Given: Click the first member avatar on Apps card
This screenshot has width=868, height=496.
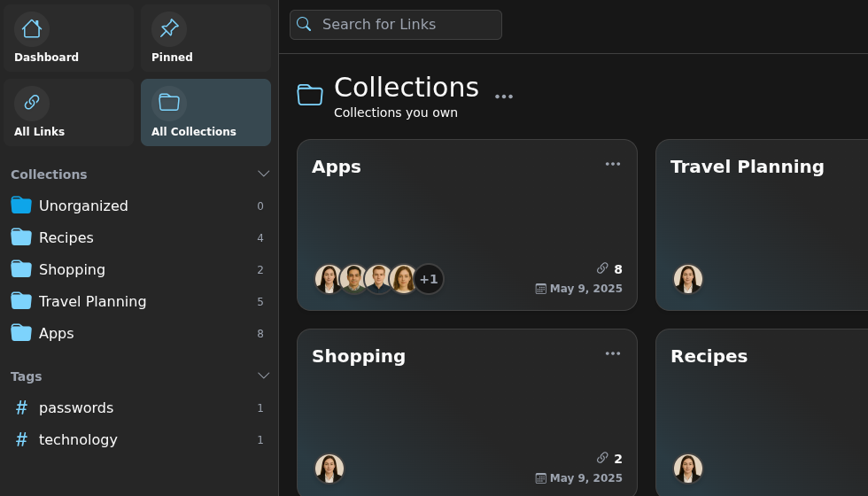Looking at the screenshot, I should pyautogui.click(x=329, y=279).
